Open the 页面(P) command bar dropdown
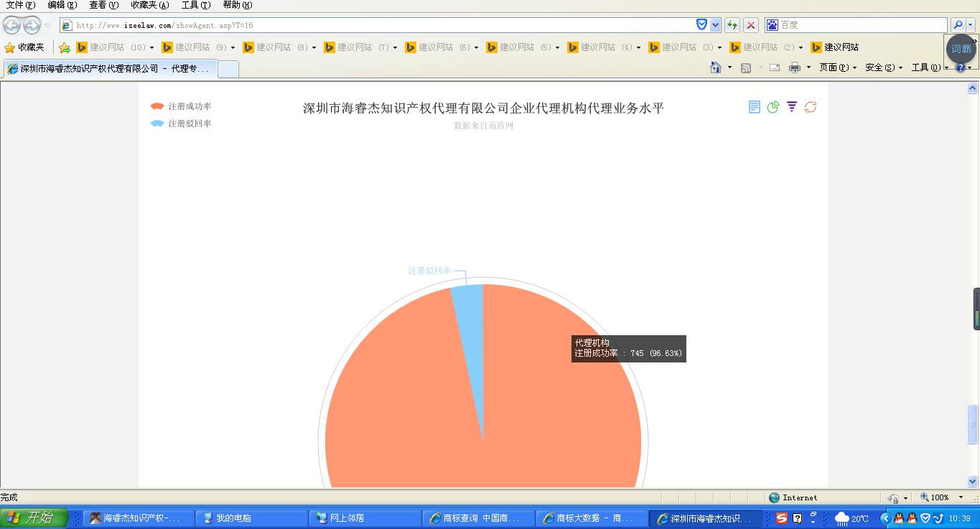 pos(838,67)
